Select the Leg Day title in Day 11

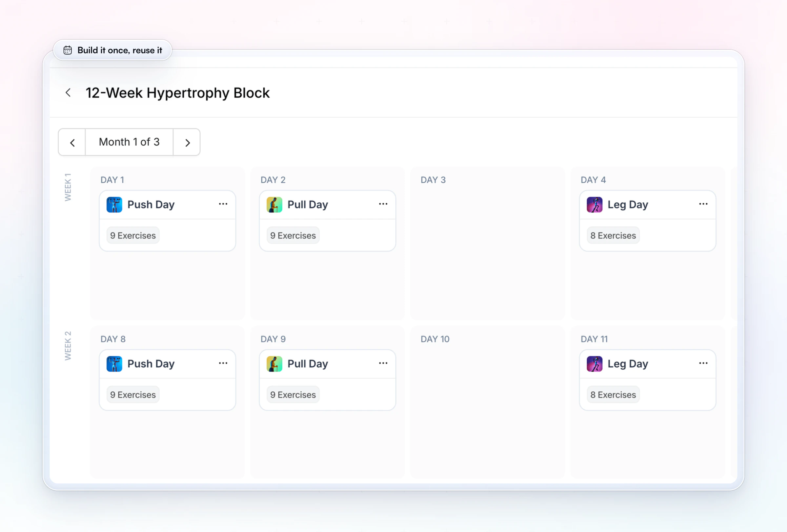point(628,364)
